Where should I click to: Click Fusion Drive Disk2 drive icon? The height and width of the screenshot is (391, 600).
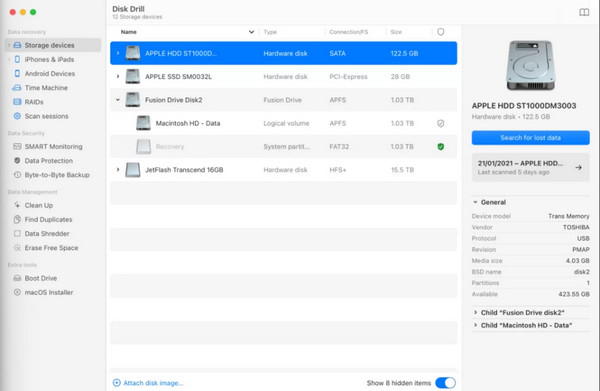click(133, 100)
